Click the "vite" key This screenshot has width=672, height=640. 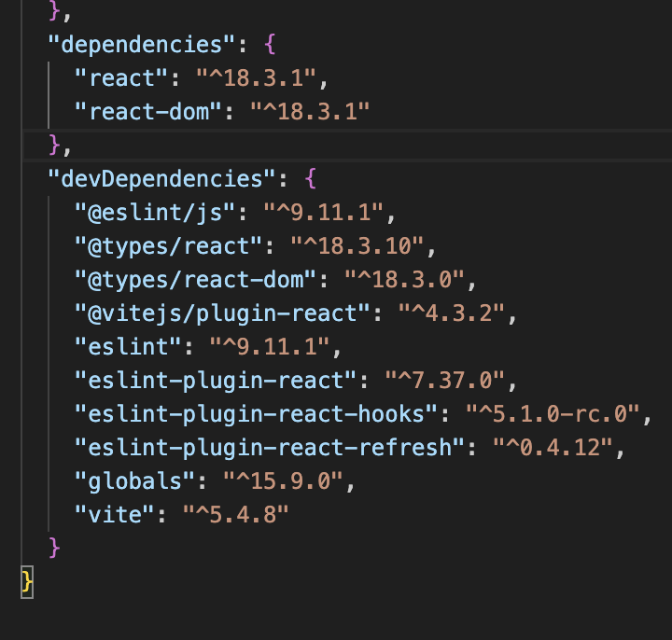click(115, 514)
